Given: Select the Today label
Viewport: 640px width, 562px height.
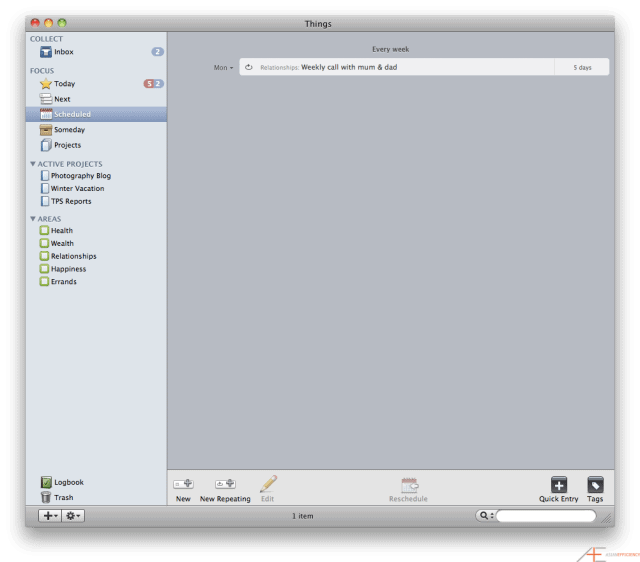Looking at the screenshot, I should point(64,84).
